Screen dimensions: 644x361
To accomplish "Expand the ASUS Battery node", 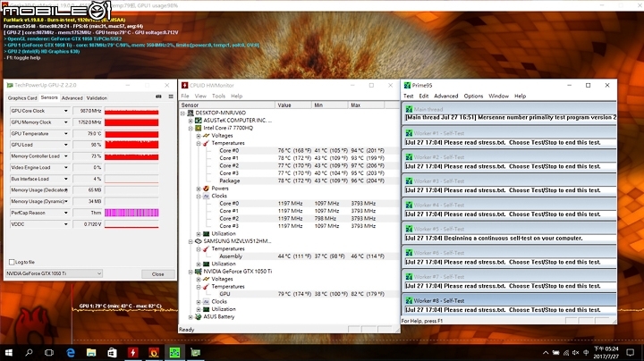I will click(191, 317).
